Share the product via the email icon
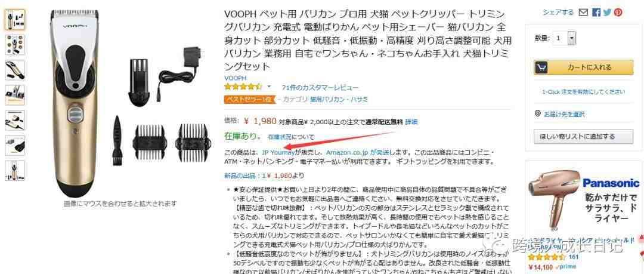Screen dimensions: 644x274 click(x=583, y=13)
